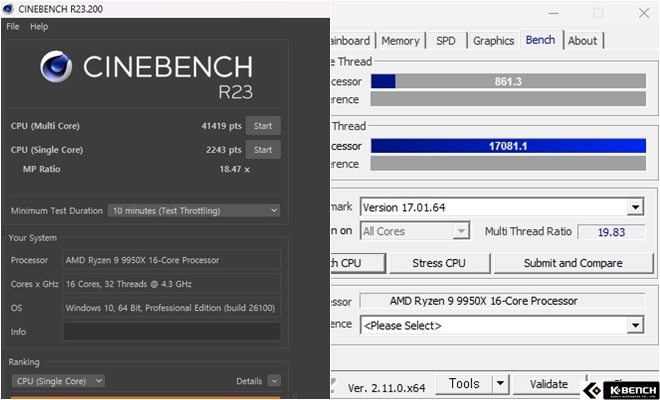The width and height of the screenshot is (660, 400).
Task: Click the Cinebench title bar app icon
Action: [x=8, y=9]
